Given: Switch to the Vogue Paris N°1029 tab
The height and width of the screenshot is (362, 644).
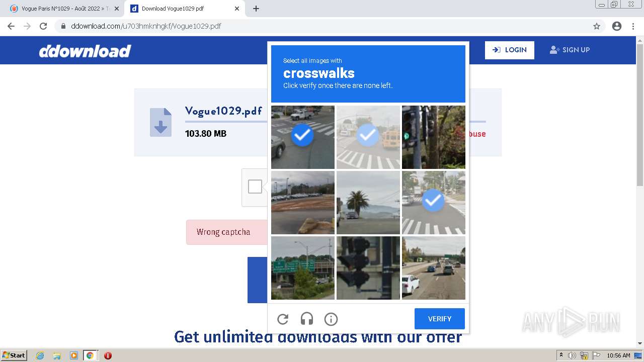Looking at the screenshot, I should 65,9.
